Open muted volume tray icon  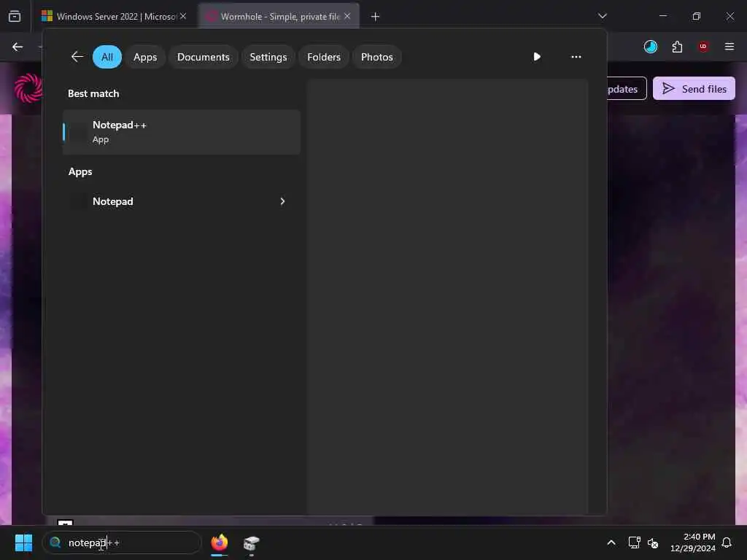coord(653,542)
